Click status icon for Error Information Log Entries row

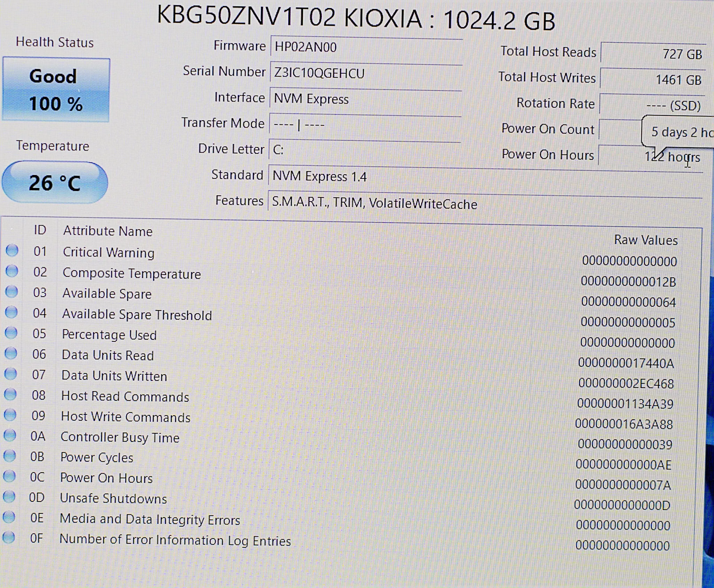point(9,537)
